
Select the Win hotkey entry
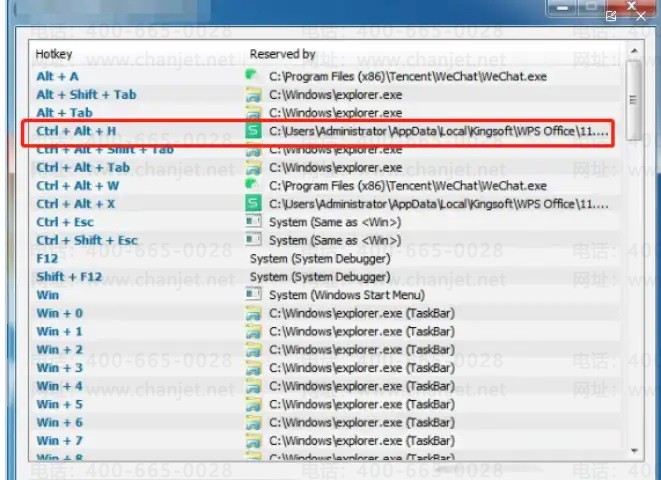(48, 295)
